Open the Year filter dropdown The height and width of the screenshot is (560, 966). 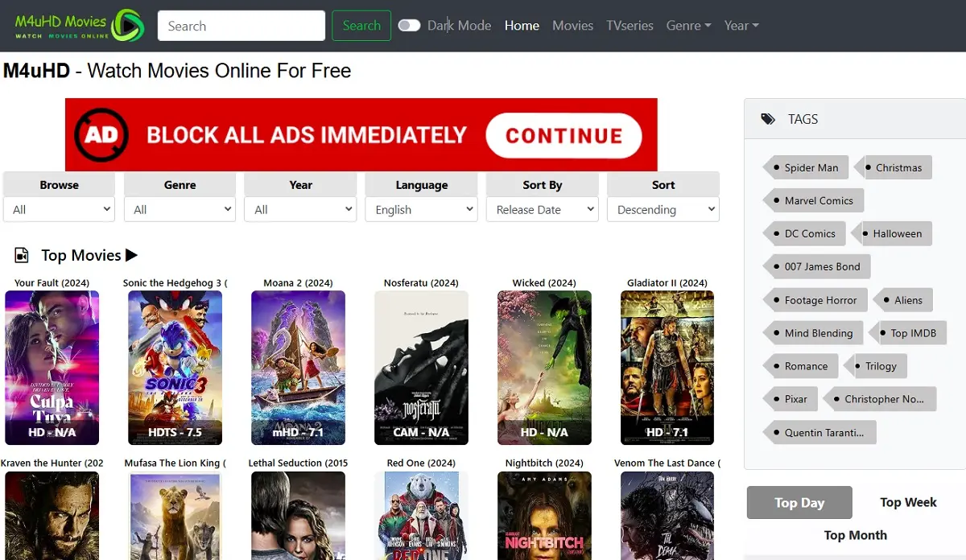(x=300, y=209)
